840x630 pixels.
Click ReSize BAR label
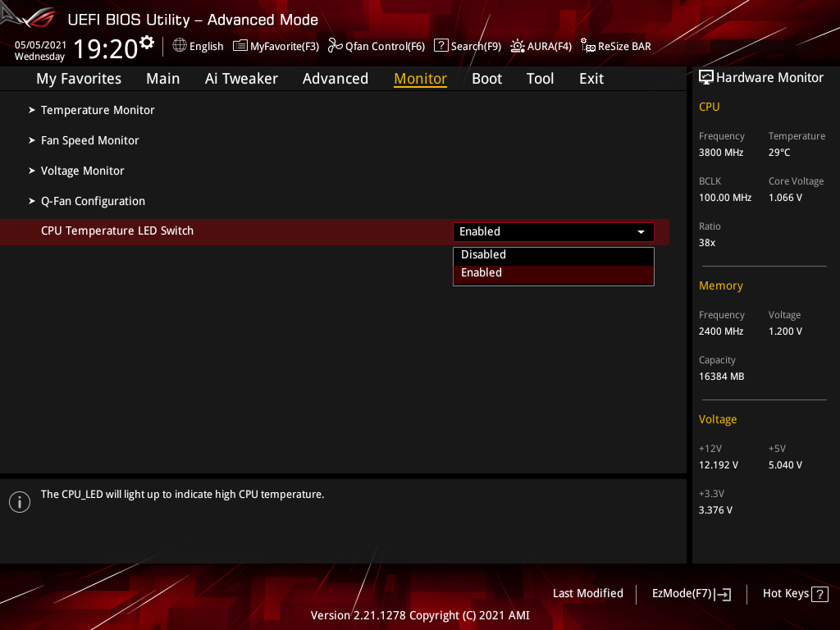pyautogui.click(x=624, y=47)
